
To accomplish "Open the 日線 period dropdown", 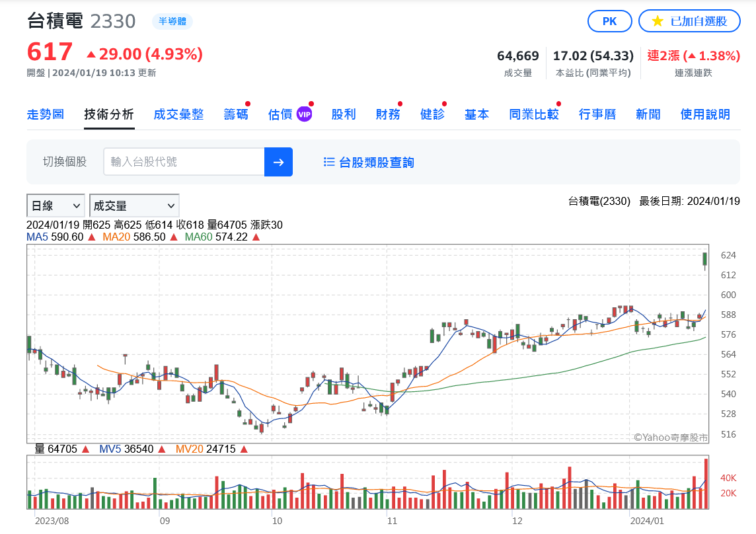I will [56, 206].
